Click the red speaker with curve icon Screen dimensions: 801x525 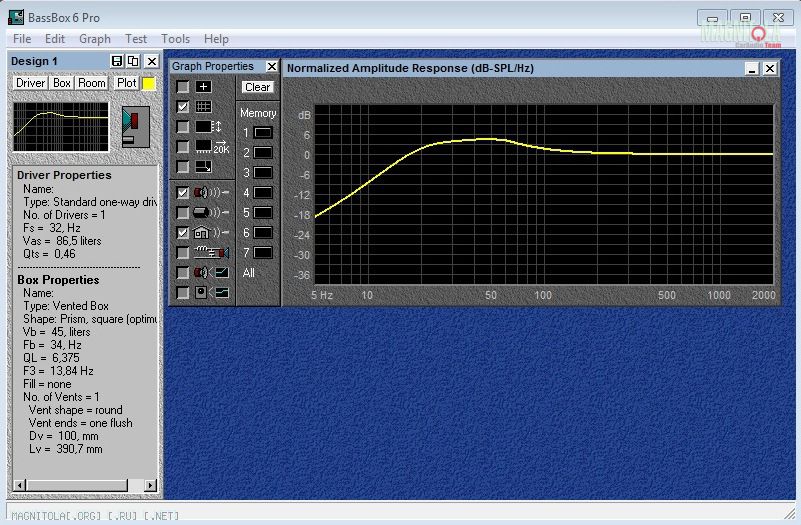pos(211,273)
